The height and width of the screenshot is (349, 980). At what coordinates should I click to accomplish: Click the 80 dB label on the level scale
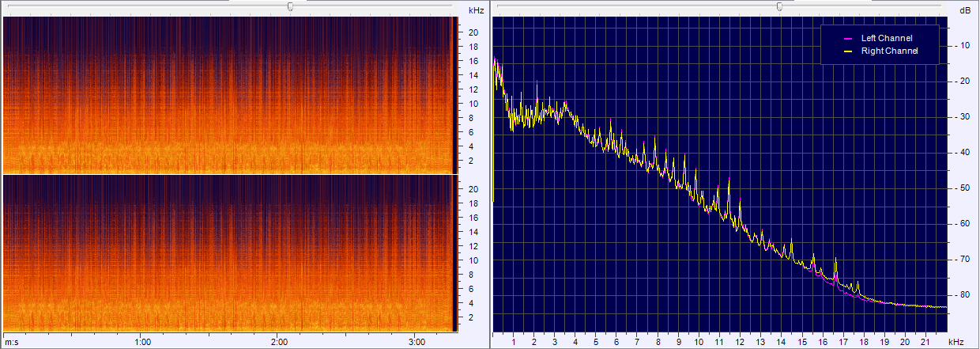point(964,295)
